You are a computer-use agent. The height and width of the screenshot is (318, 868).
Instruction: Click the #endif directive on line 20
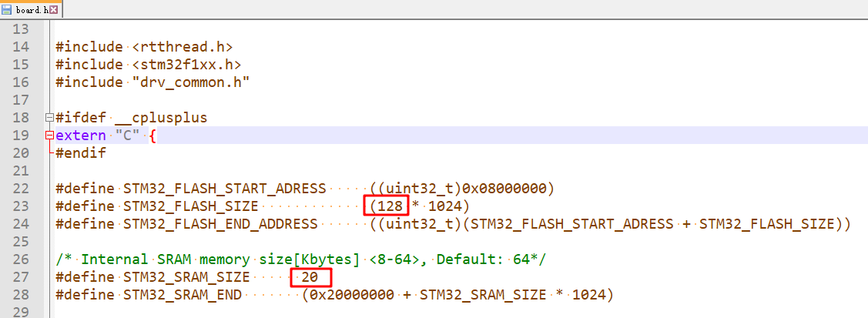[x=80, y=153]
